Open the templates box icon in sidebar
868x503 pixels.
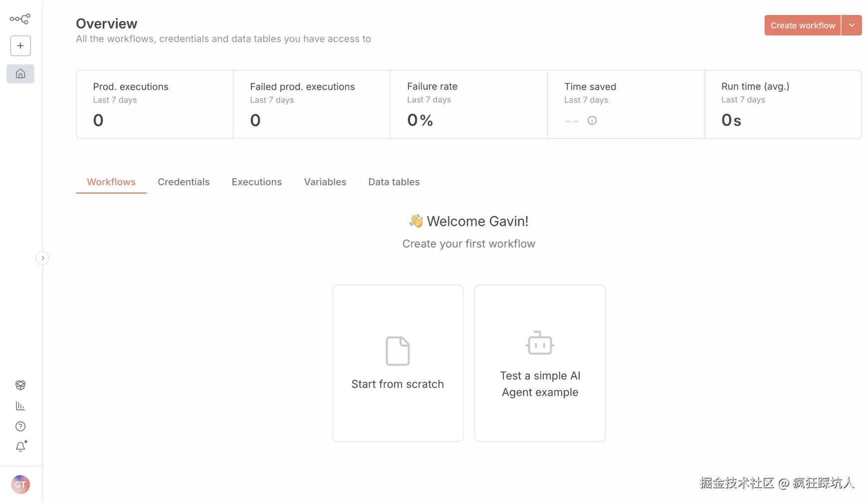[x=20, y=385]
